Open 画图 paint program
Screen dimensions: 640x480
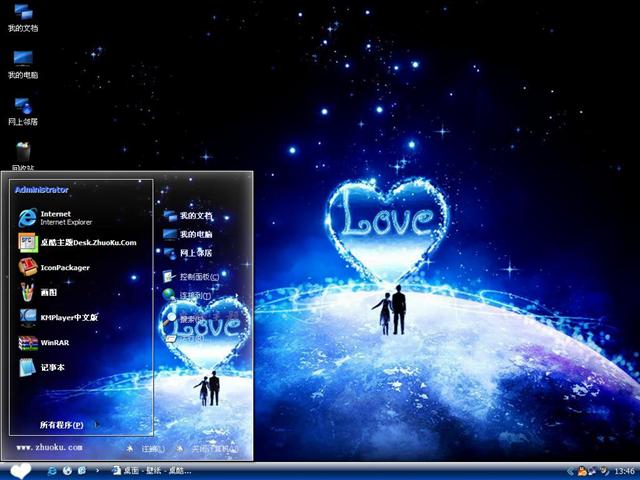click(x=38, y=292)
